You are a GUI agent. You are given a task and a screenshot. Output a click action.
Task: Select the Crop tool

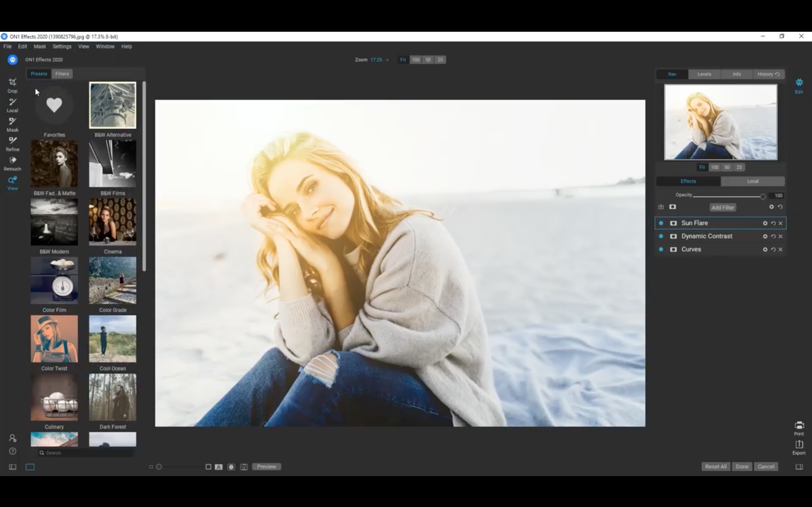[12, 85]
